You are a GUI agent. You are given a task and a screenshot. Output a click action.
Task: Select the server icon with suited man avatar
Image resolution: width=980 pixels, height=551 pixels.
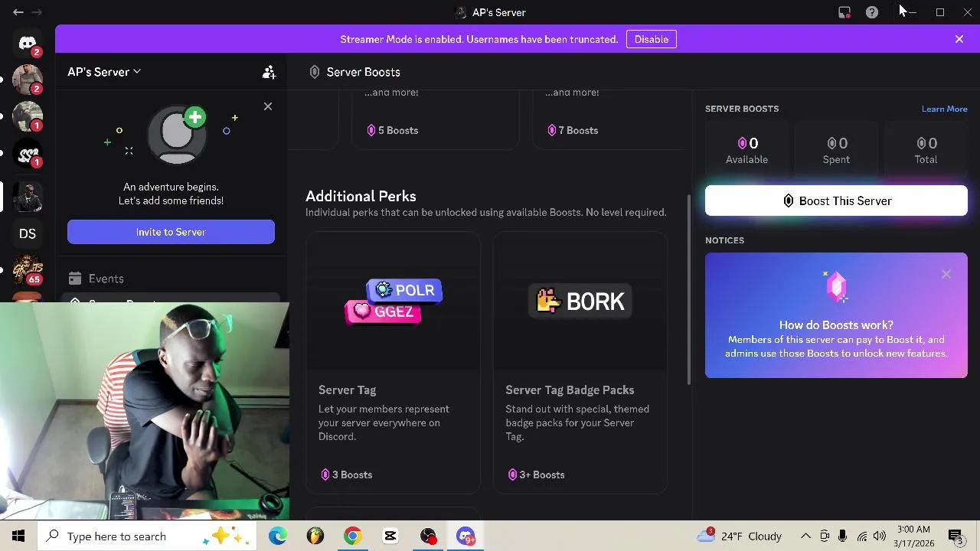(28, 197)
